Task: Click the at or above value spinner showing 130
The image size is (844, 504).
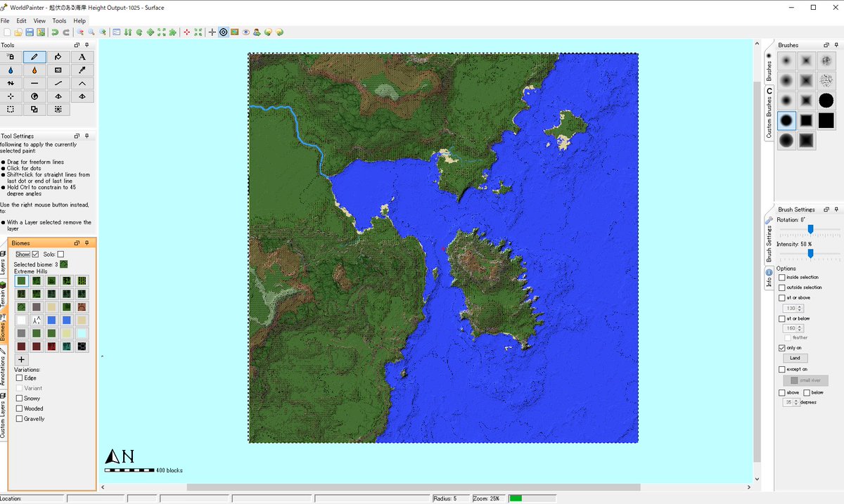Action: (x=793, y=308)
